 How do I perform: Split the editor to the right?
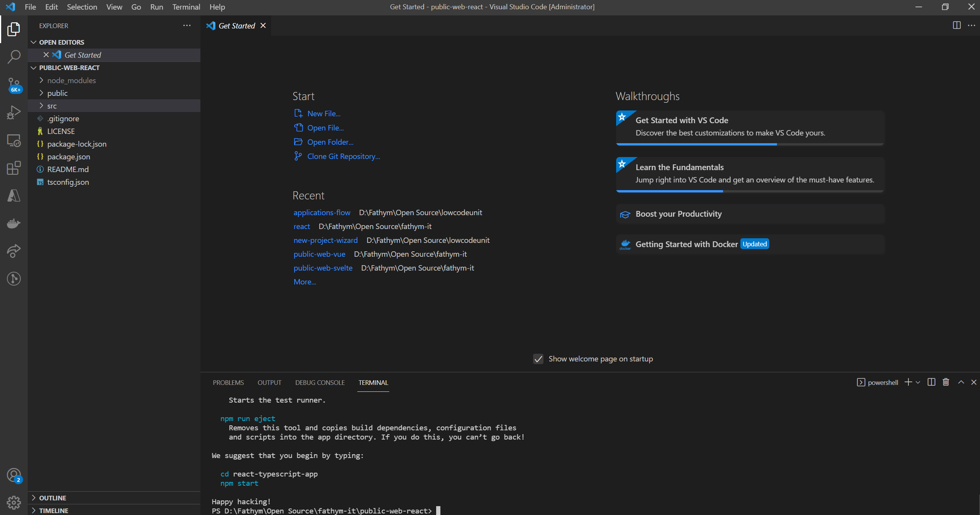coord(957,25)
